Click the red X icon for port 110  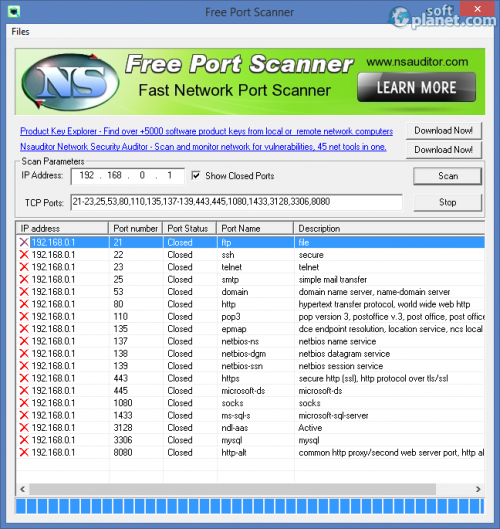(24, 316)
